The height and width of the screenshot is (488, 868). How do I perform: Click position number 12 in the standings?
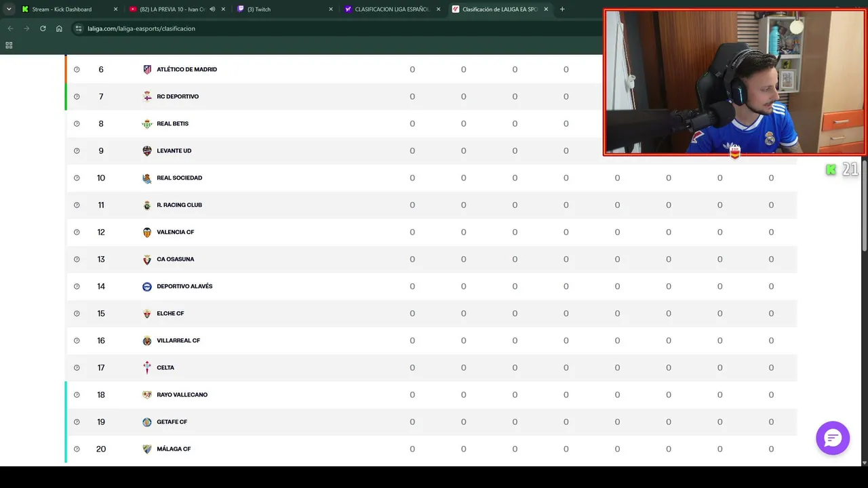click(101, 232)
